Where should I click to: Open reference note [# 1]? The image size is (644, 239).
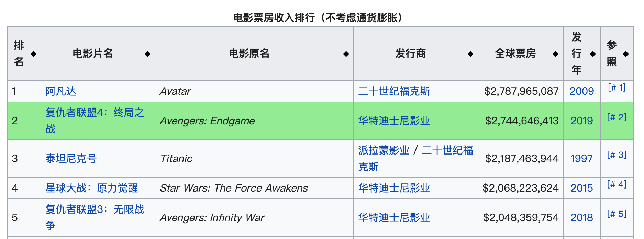click(x=617, y=88)
